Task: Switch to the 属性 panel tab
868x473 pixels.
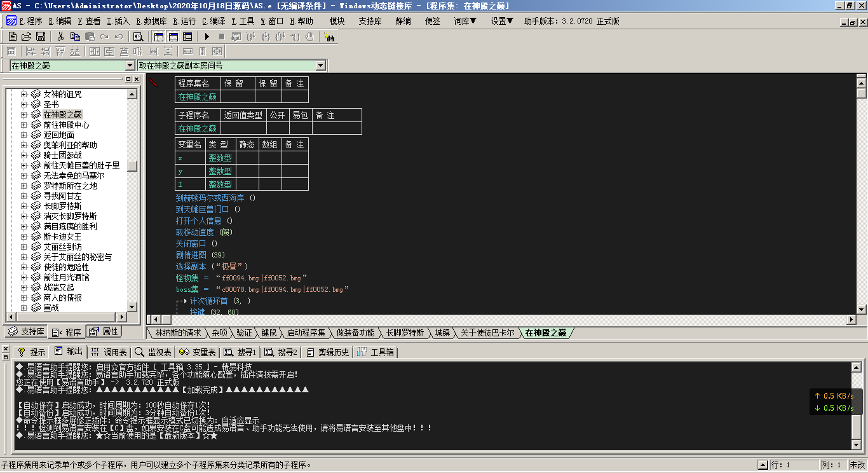Action: click(104, 332)
